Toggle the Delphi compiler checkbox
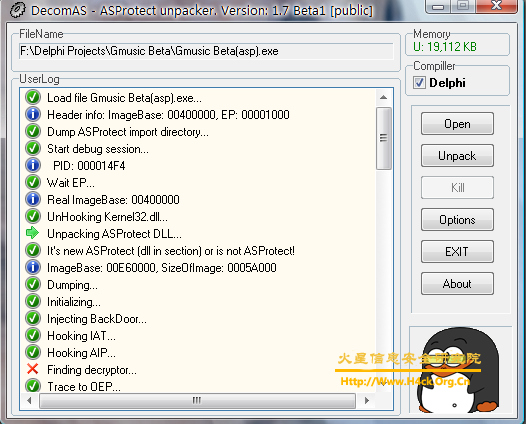Image resolution: width=526 pixels, height=424 pixels. tap(419, 83)
